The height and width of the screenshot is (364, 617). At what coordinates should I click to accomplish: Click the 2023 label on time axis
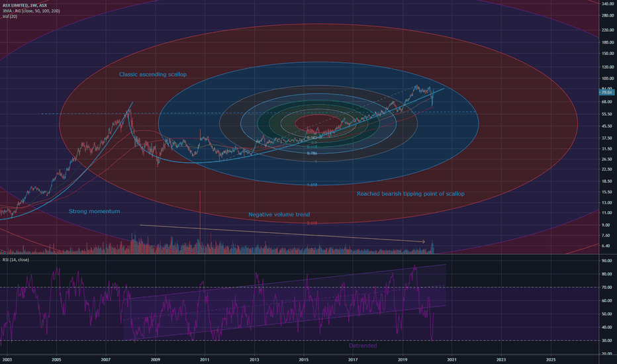[501, 359]
